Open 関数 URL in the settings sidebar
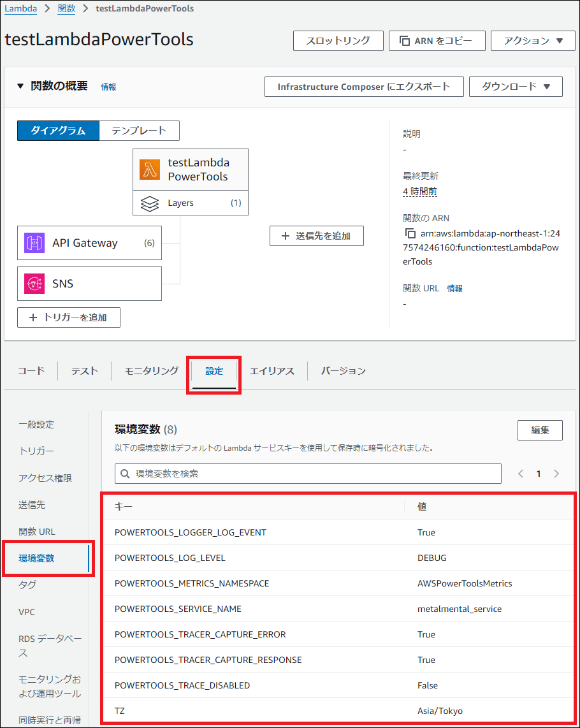Image resolution: width=580 pixels, height=728 pixels. tap(37, 532)
